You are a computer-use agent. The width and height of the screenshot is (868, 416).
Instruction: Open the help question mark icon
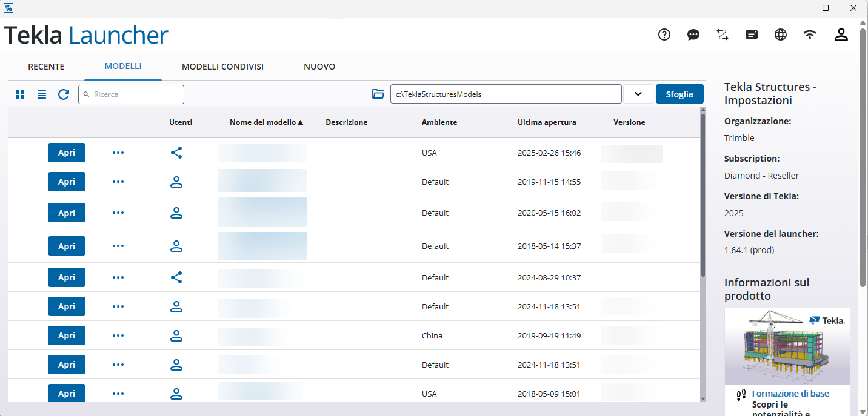[x=664, y=35]
